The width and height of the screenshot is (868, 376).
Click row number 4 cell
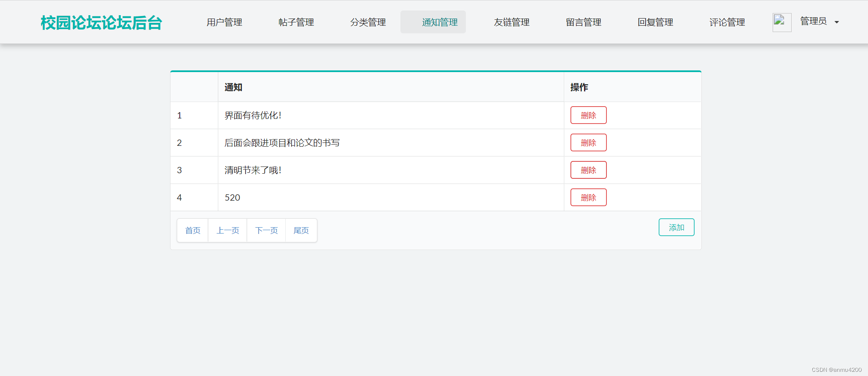(194, 198)
